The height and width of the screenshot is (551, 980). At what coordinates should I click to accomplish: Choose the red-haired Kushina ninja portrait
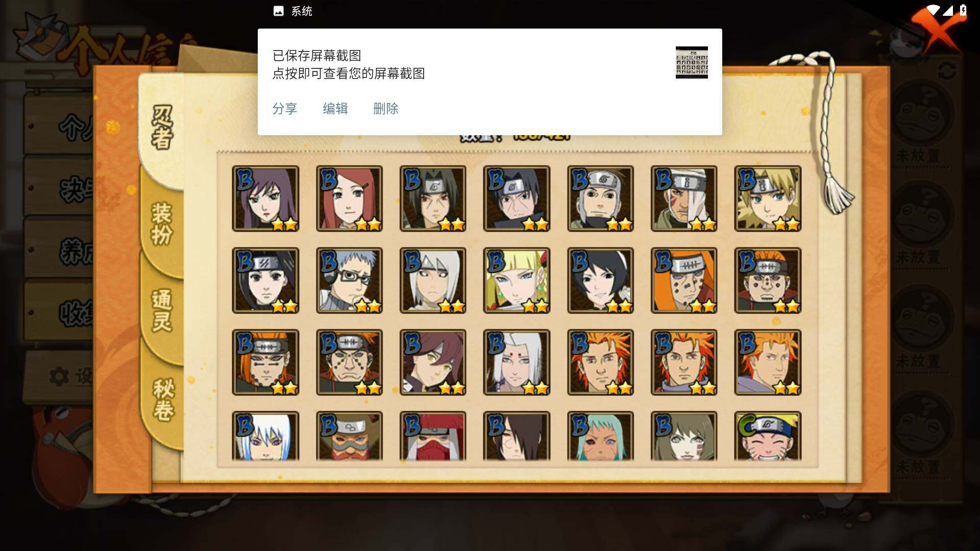click(349, 198)
